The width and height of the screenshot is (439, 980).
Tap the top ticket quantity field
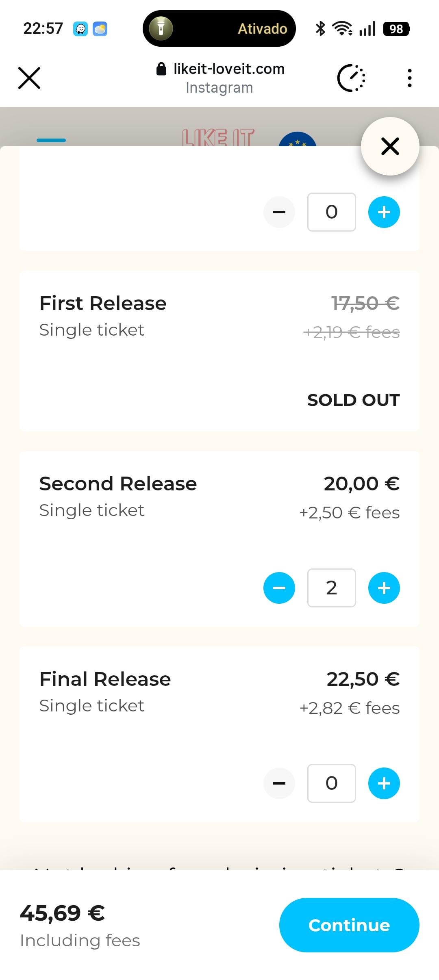(x=331, y=212)
